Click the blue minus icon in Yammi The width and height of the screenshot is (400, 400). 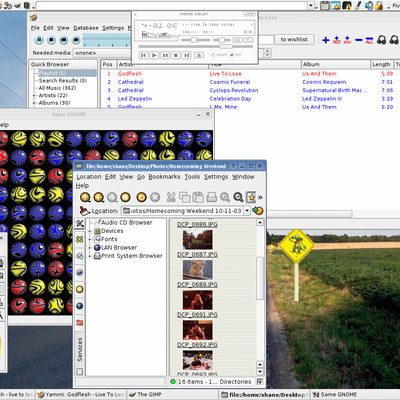tap(359, 40)
